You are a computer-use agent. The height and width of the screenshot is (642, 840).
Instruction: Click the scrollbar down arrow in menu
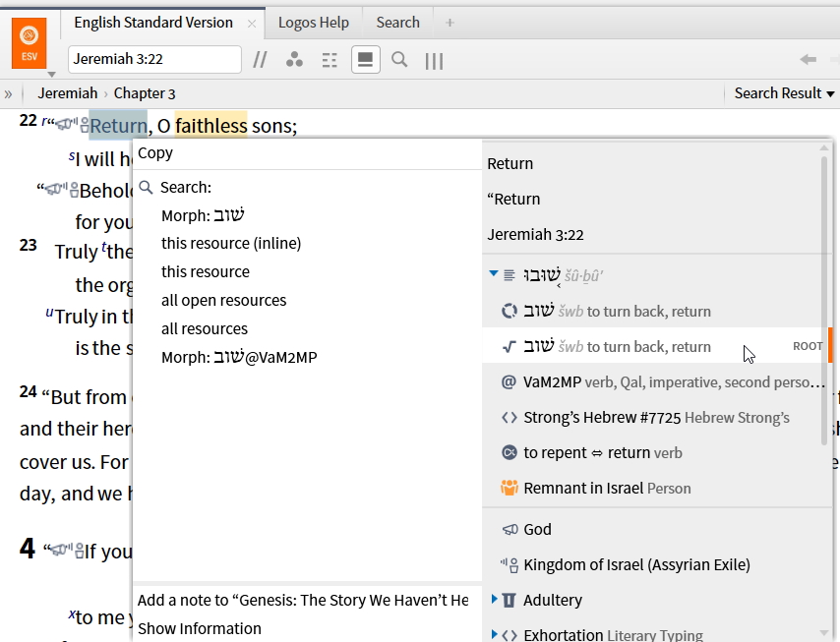[825, 633]
